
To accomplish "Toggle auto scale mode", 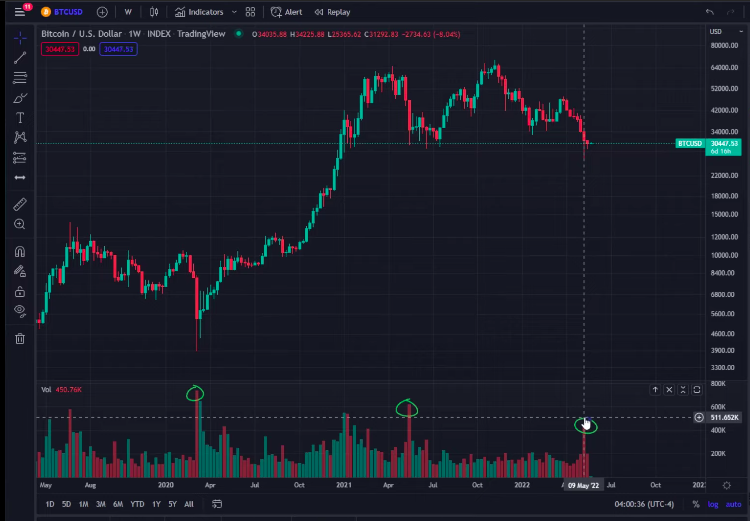I will click(x=733, y=504).
